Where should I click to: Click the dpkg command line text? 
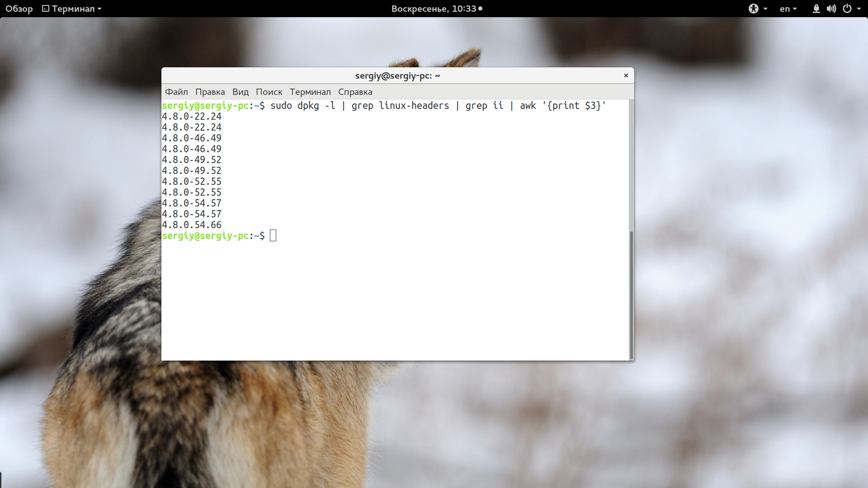(438, 105)
